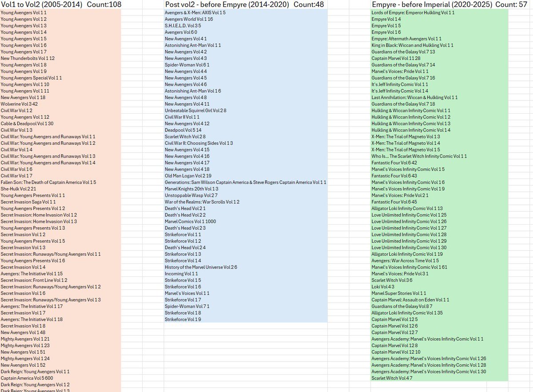The height and width of the screenshot is (392, 533).
Task: Click cell 'Spider-Woman Vol 7 1'
Action: [x=246, y=306]
